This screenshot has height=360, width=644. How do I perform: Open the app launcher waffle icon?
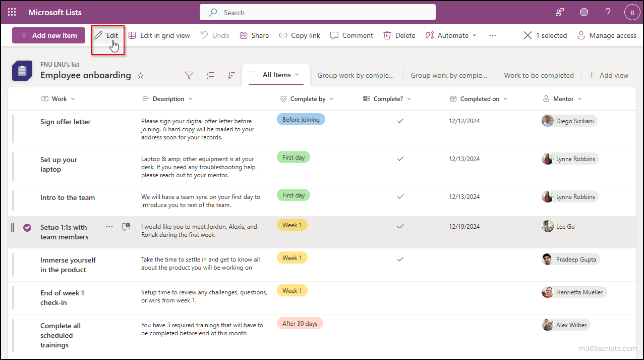[x=12, y=12]
